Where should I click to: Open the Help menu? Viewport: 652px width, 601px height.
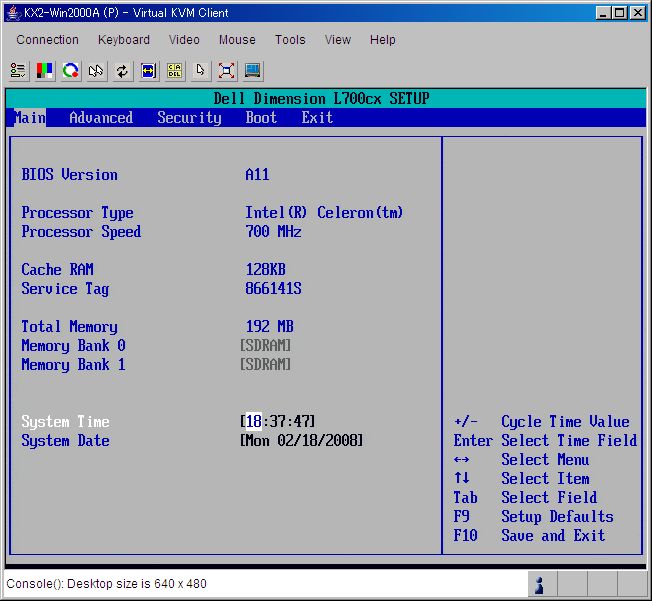tap(382, 40)
